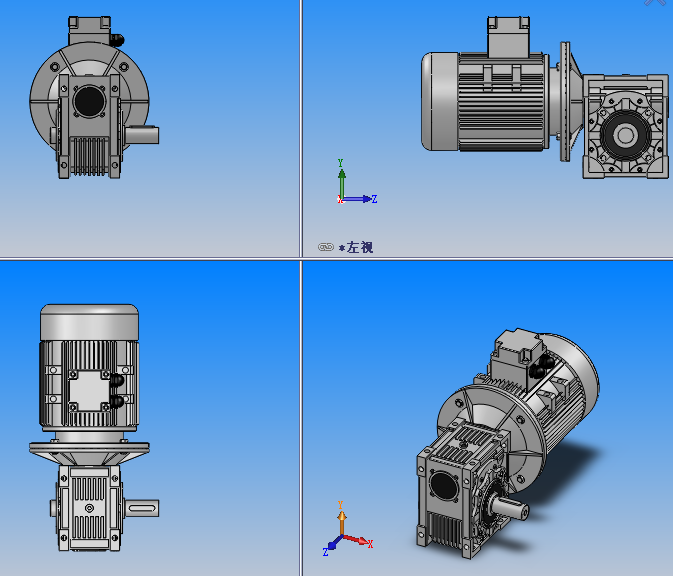673x576 pixels.
Task: Select the motor fan cover in bottom-left view
Action: pyautogui.click(x=89, y=324)
